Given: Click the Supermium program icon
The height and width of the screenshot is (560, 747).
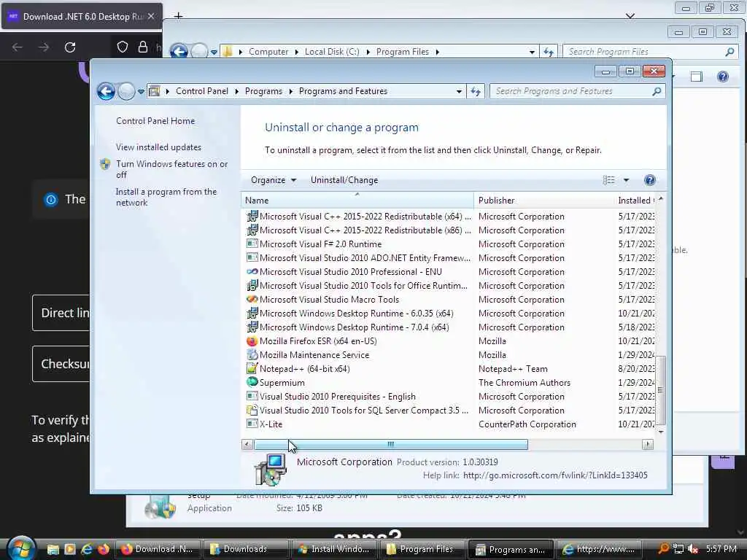Looking at the screenshot, I should point(252,382).
